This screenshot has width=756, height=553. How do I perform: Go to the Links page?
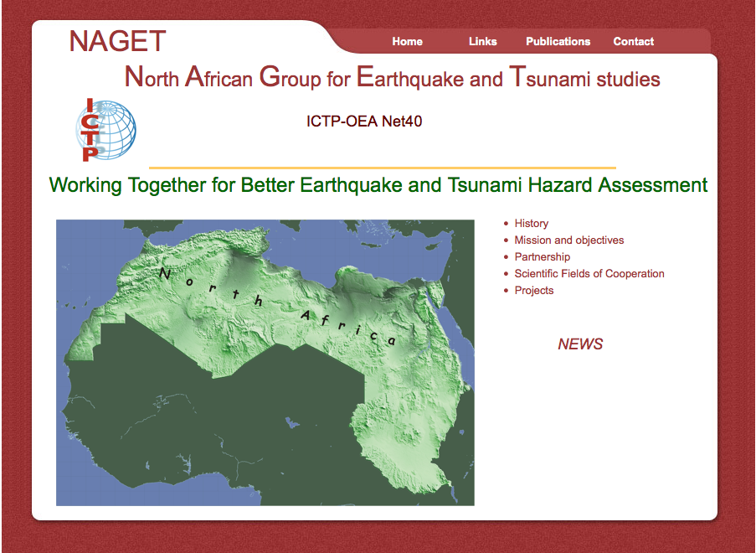click(x=482, y=42)
